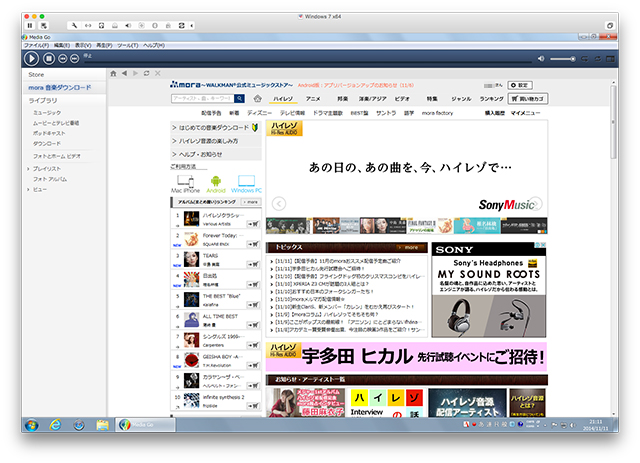This screenshot has height=463, width=640.
Task: Toggle the side panel view icon
Action: pos(610,59)
